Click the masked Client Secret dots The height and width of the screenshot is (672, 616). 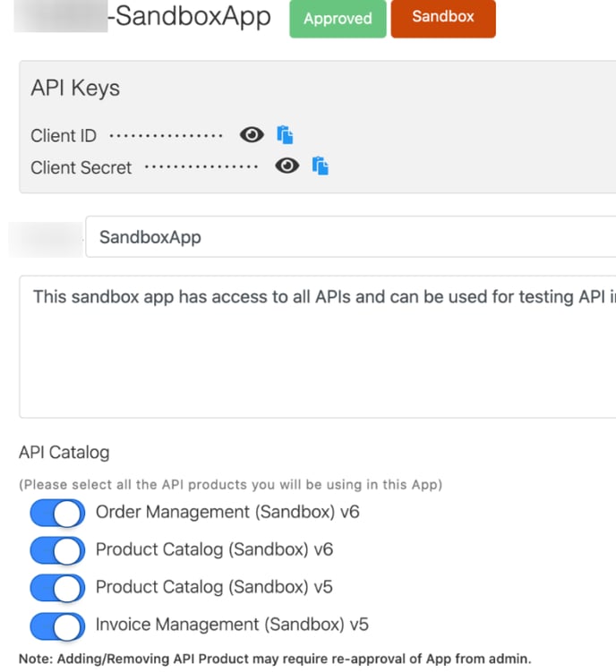[201, 167]
